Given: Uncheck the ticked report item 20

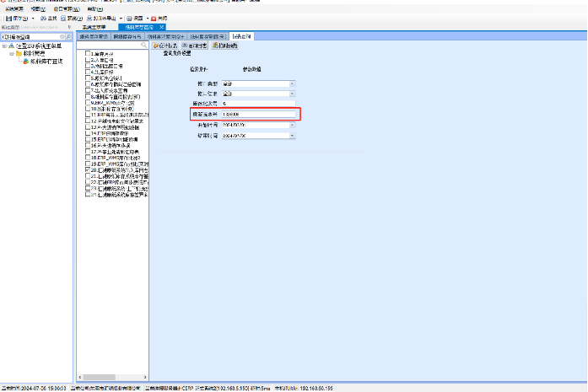Looking at the screenshot, I should [88, 169].
